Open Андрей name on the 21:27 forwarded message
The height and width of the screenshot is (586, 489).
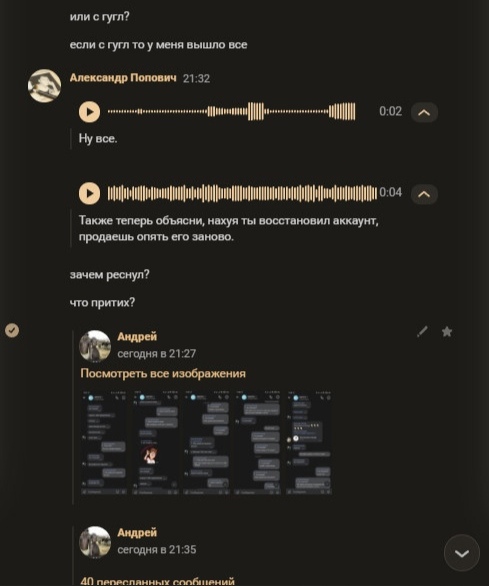pos(137,336)
